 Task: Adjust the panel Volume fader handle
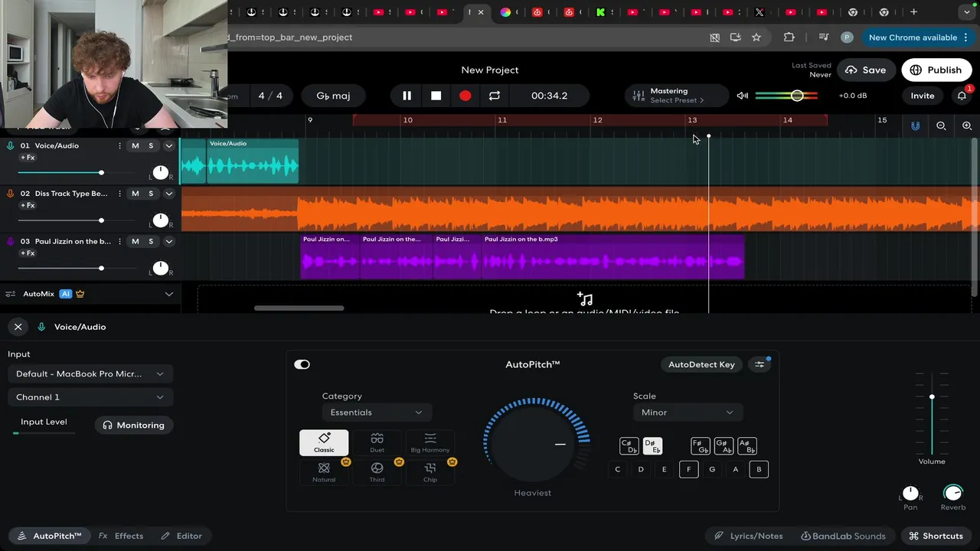point(932,396)
